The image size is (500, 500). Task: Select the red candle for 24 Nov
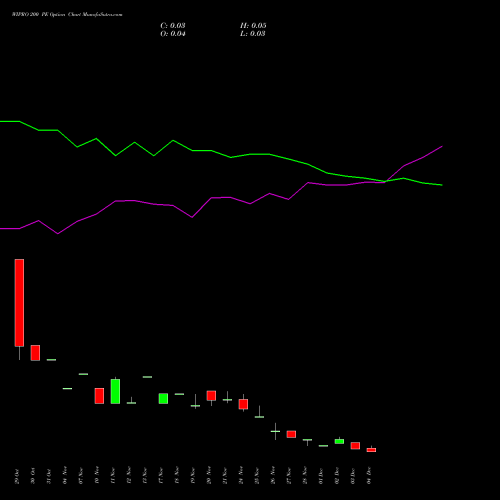coord(243,404)
